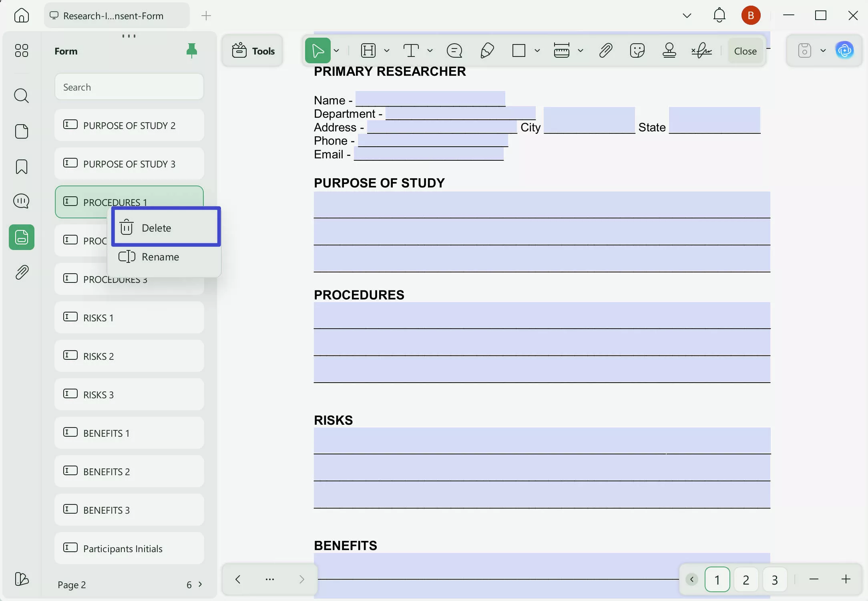868x601 pixels.
Task: Select the highlighter pen annotation tool
Action: (487, 50)
